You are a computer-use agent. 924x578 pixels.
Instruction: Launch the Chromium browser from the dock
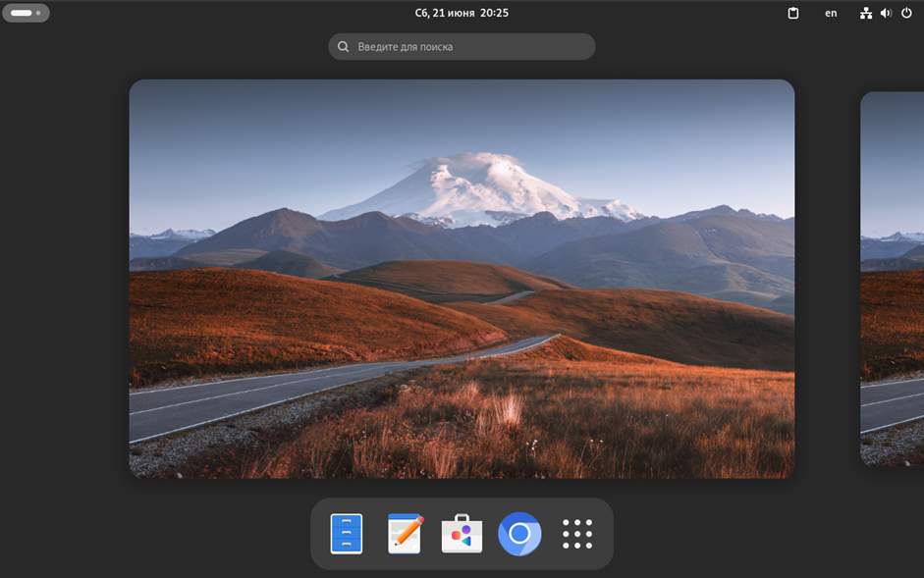519,534
